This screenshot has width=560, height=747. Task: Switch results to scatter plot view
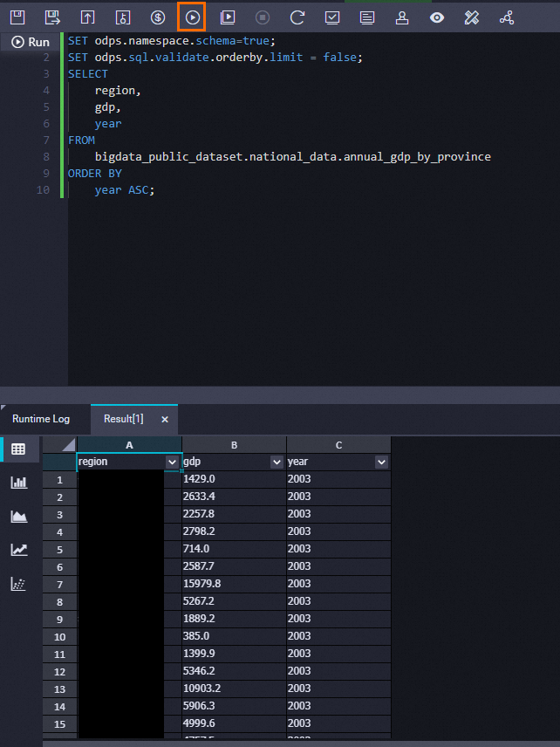[x=18, y=584]
